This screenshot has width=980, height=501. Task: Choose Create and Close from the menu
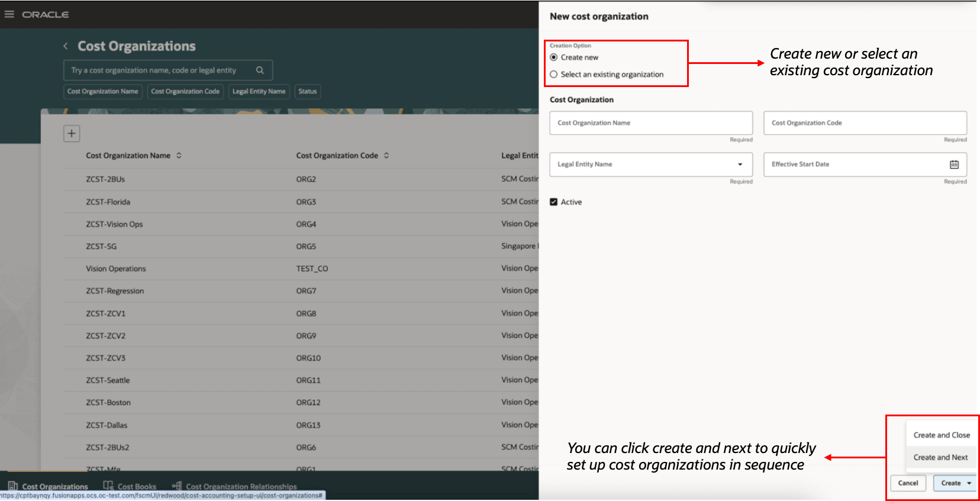click(x=942, y=435)
